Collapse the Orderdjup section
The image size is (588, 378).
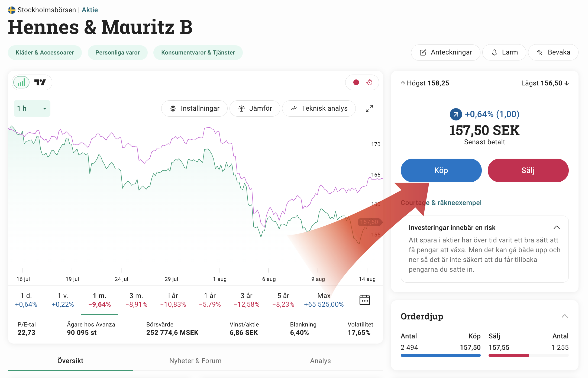(x=565, y=316)
